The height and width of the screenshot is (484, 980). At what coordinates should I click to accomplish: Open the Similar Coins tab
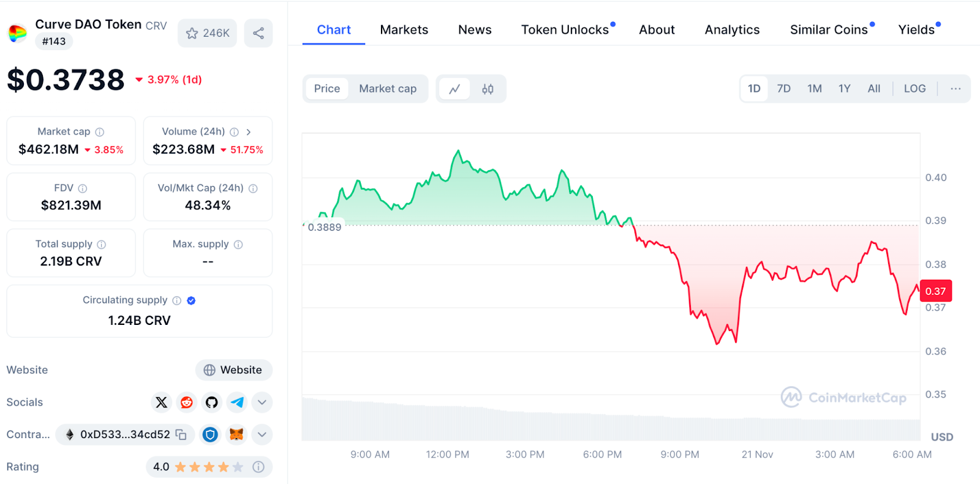pos(829,29)
